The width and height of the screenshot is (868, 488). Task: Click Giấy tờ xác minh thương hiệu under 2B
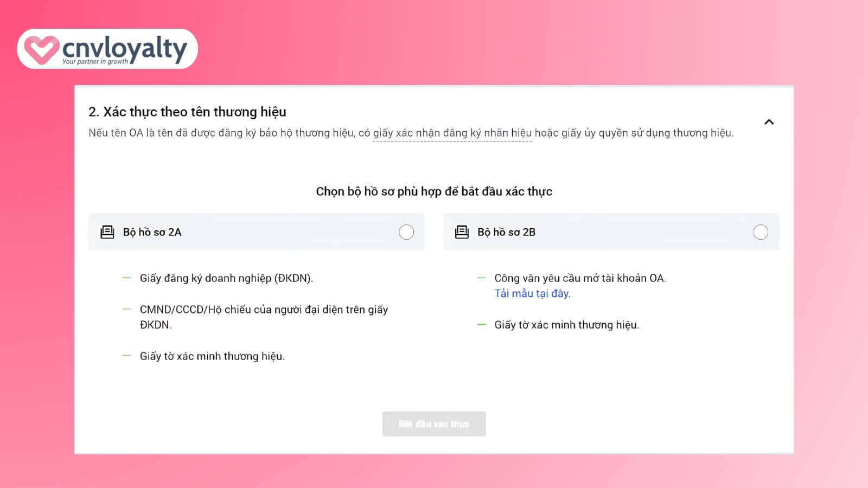coord(567,325)
